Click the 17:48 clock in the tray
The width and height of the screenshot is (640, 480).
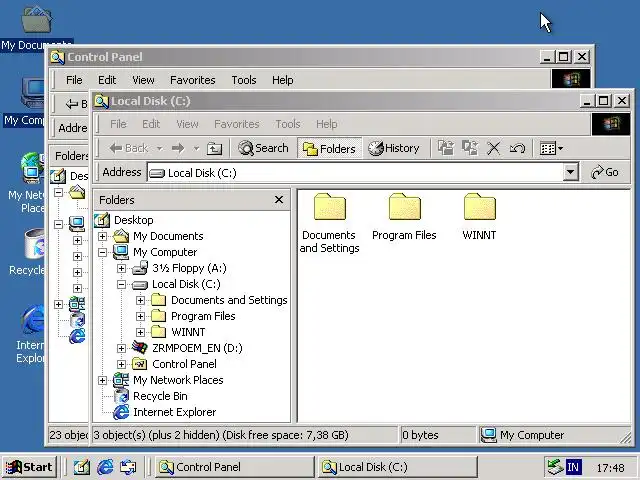coord(610,467)
